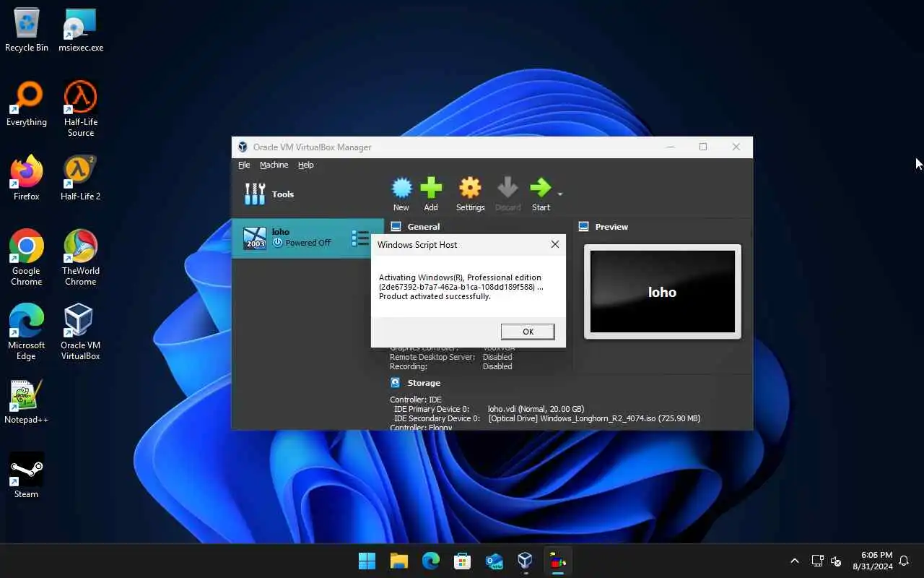Show hidden system tray icons
924x578 pixels.
(795, 561)
